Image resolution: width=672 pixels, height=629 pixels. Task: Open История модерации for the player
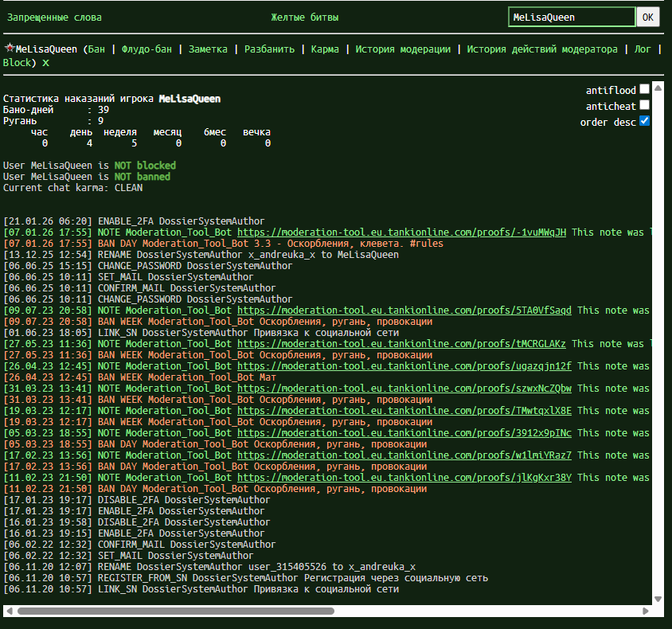click(x=402, y=49)
